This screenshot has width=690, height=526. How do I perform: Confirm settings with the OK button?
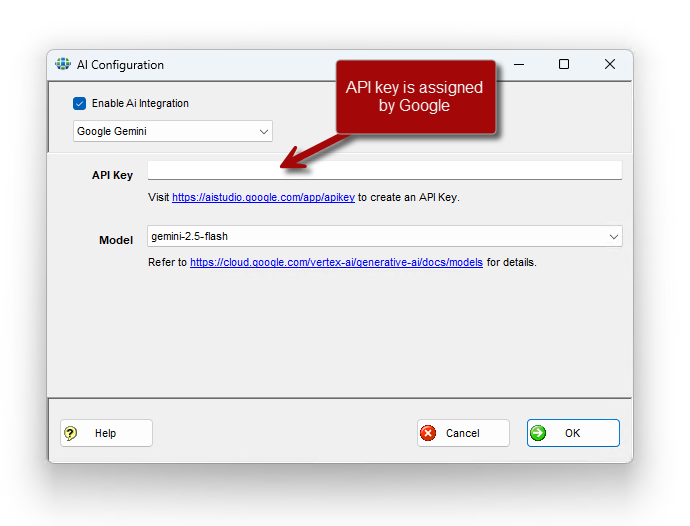coord(573,433)
